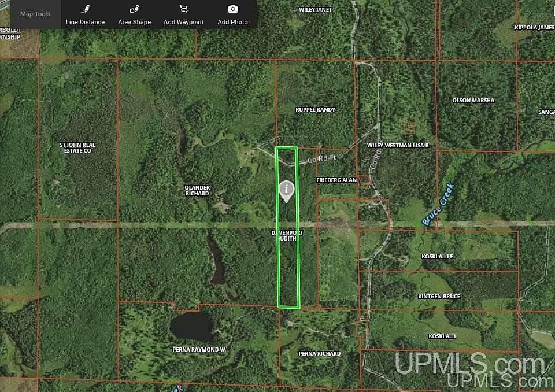Click the RUPPEL RANDY parcel label
The height and width of the screenshot is (392, 555).
click(x=316, y=110)
